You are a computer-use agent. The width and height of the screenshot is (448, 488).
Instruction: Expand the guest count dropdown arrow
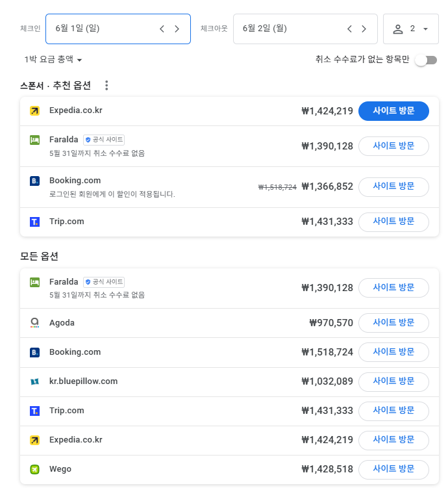pyautogui.click(x=426, y=29)
